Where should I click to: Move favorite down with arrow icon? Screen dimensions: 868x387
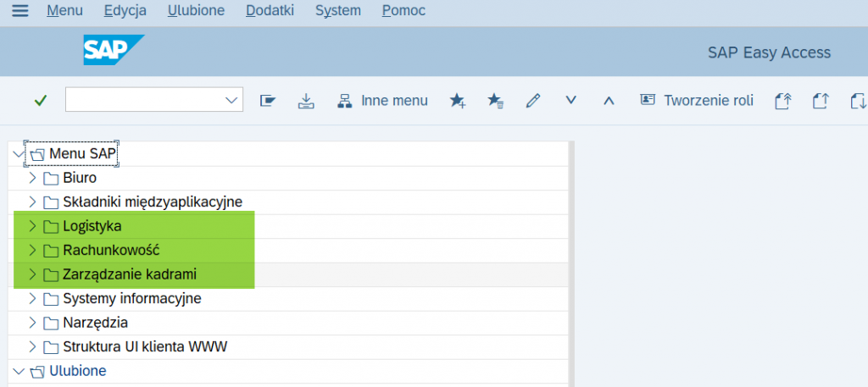point(570,101)
